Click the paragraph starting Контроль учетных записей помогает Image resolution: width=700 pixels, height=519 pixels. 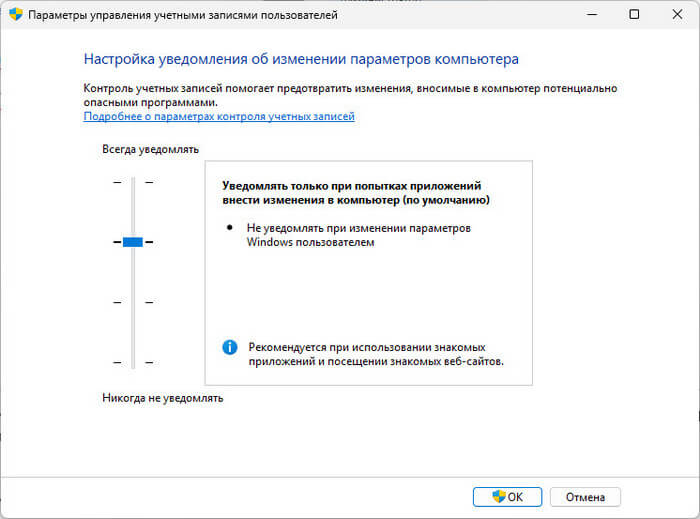350,95
